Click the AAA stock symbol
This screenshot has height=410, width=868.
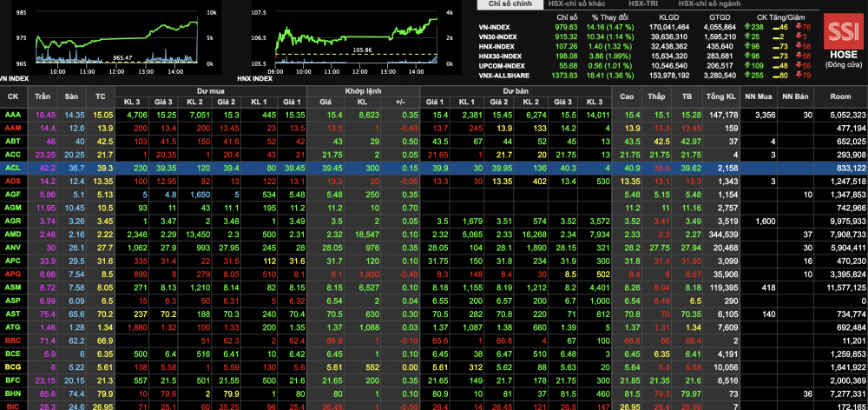coord(12,115)
